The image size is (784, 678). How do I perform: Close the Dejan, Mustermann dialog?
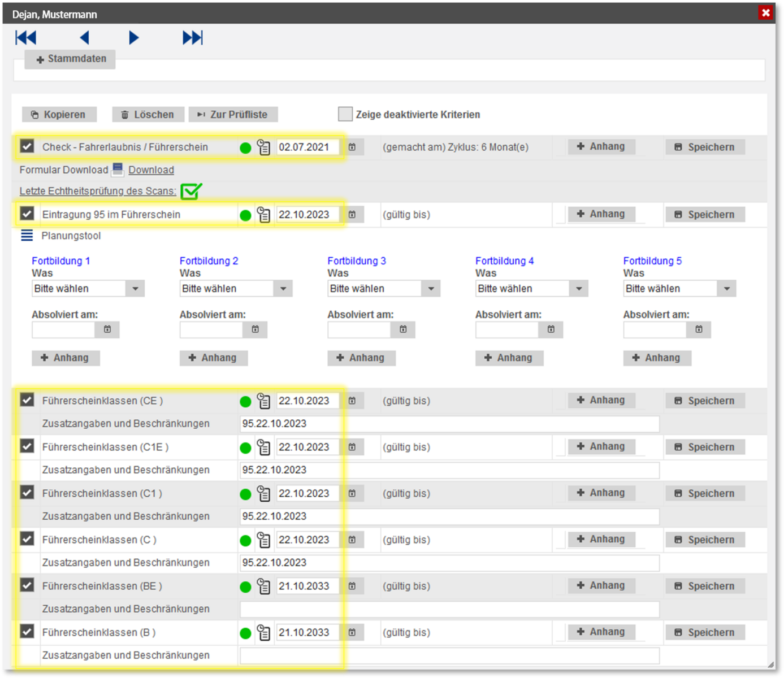[x=765, y=12]
